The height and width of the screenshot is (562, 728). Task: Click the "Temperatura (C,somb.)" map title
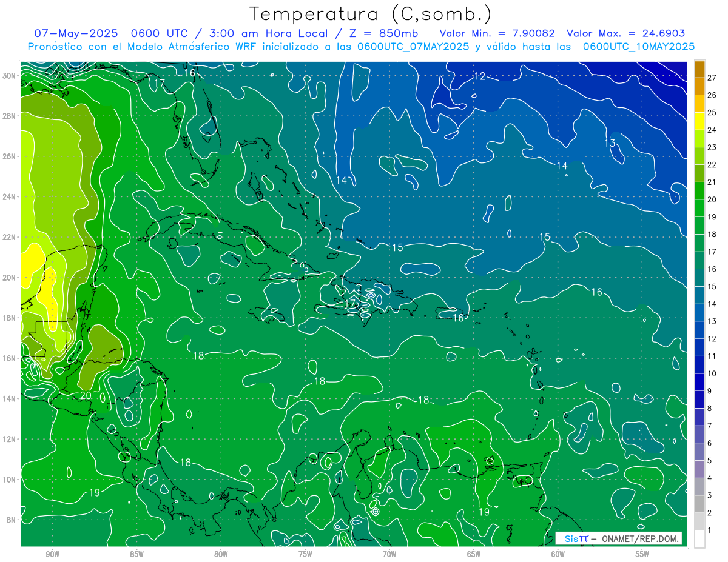[370, 14]
